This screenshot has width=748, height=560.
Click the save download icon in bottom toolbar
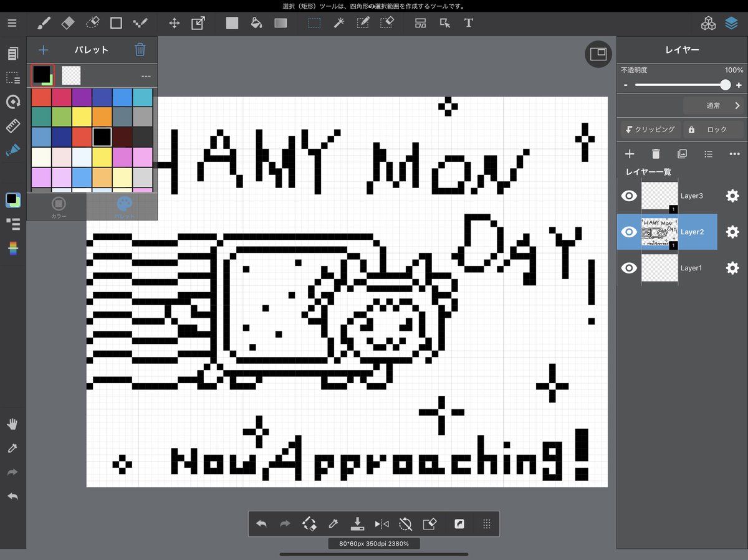pos(357,524)
